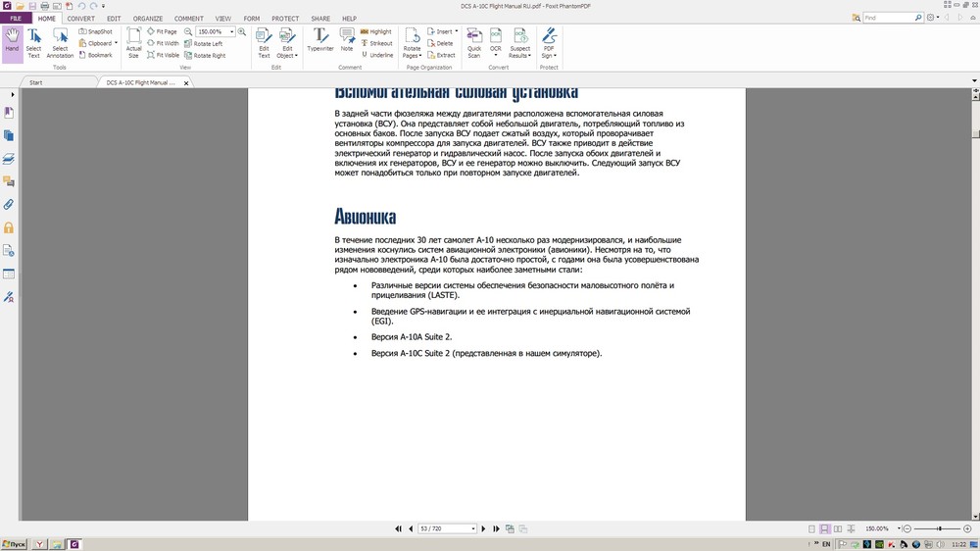Expand the OCR dropdown

click(496, 56)
